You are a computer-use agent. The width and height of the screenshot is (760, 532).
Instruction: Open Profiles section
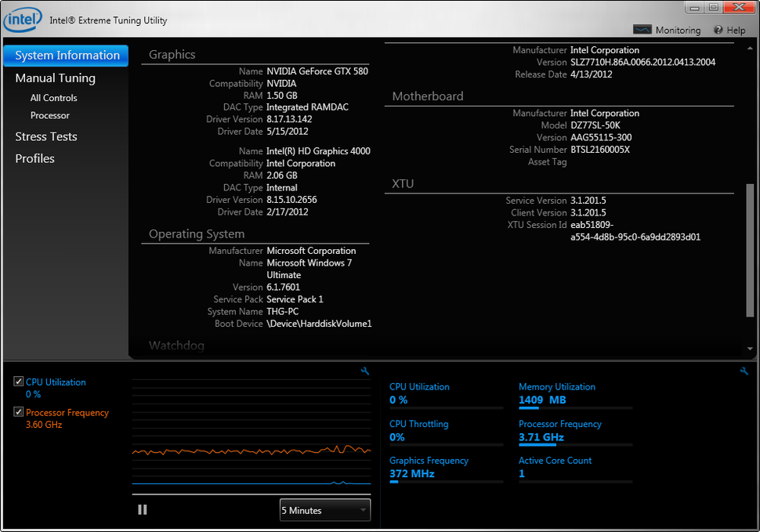click(35, 158)
